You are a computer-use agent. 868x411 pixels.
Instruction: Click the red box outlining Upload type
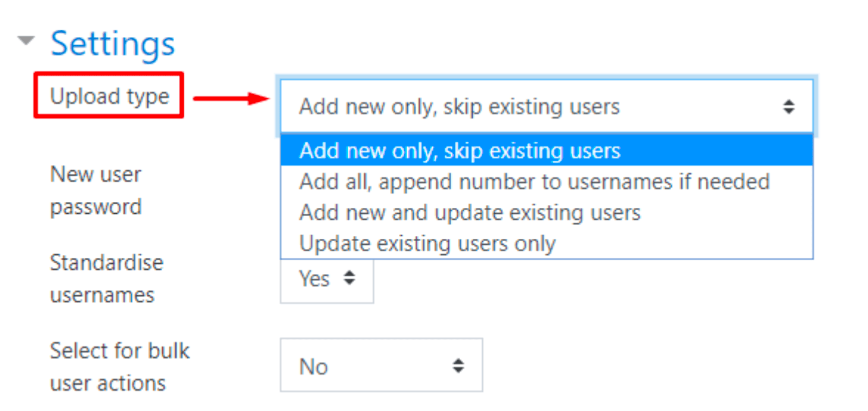[x=109, y=95]
